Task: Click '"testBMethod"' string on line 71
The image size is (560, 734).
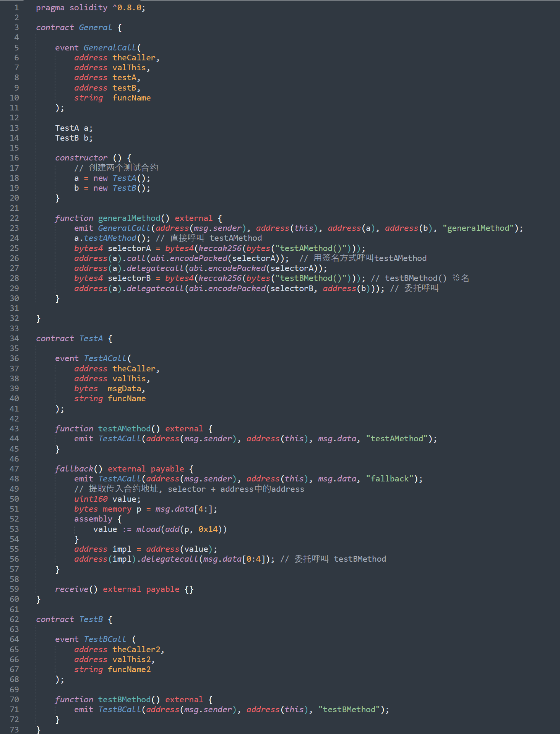Action: [349, 710]
